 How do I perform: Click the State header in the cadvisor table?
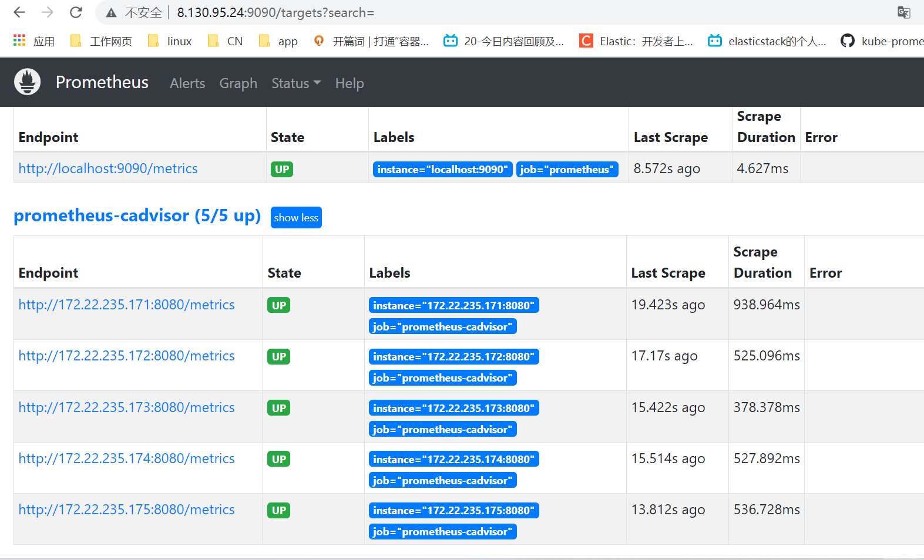[x=284, y=273]
